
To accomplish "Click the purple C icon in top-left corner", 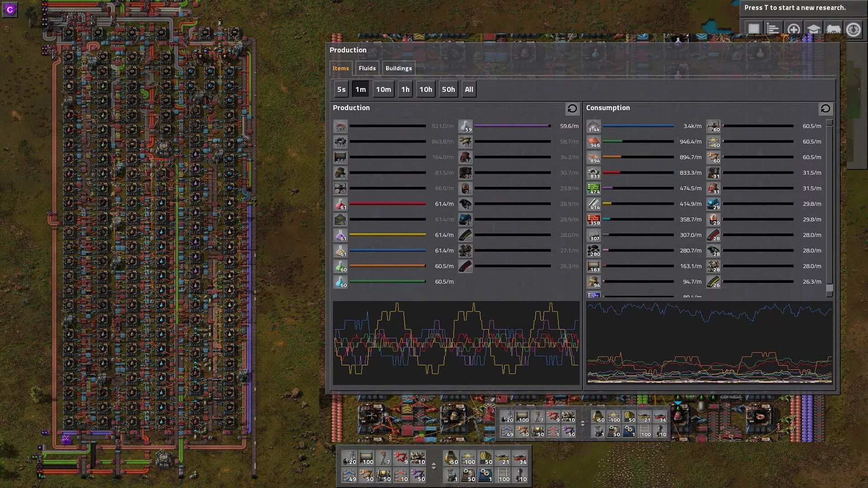I will point(10,9).
